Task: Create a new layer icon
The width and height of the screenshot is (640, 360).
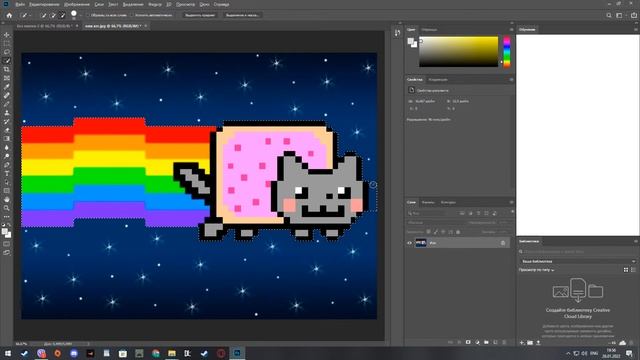Action: [495, 342]
